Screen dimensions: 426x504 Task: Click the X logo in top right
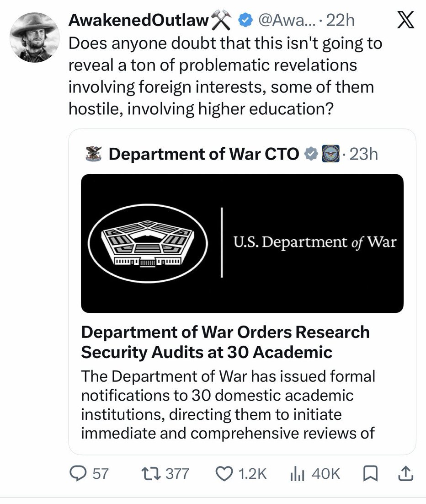(x=406, y=20)
